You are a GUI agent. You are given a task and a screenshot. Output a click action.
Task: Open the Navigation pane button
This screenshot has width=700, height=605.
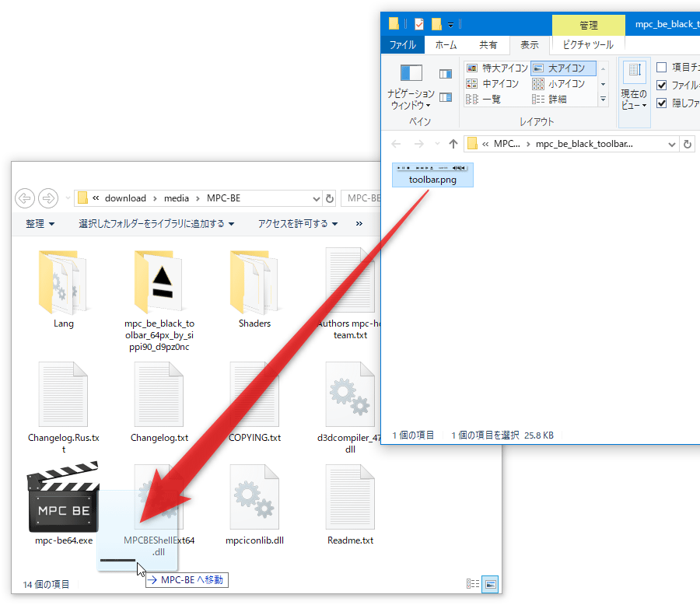[411, 88]
